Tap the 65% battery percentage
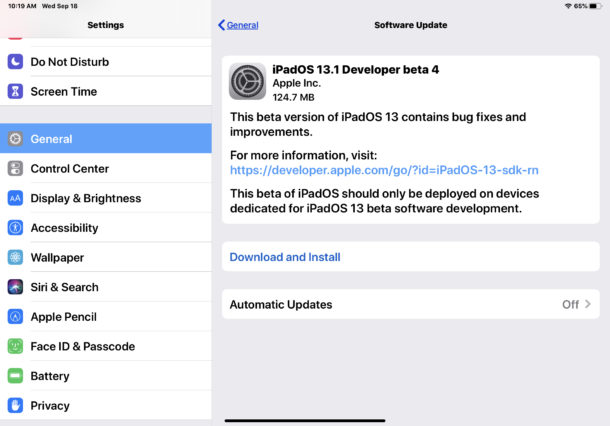Image resolution: width=610 pixels, height=426 pixels. click(580, 6)
